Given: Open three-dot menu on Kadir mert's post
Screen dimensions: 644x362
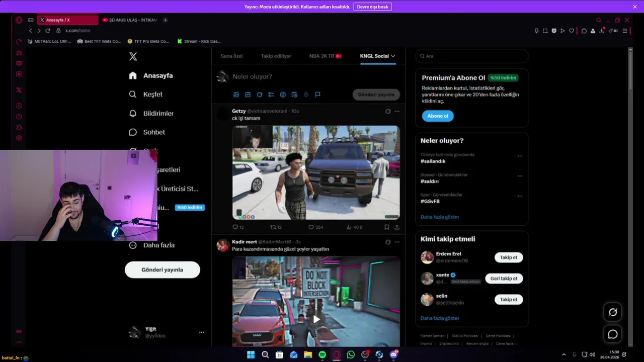Looking at the screenshot, I should click(x=397, y=242).
